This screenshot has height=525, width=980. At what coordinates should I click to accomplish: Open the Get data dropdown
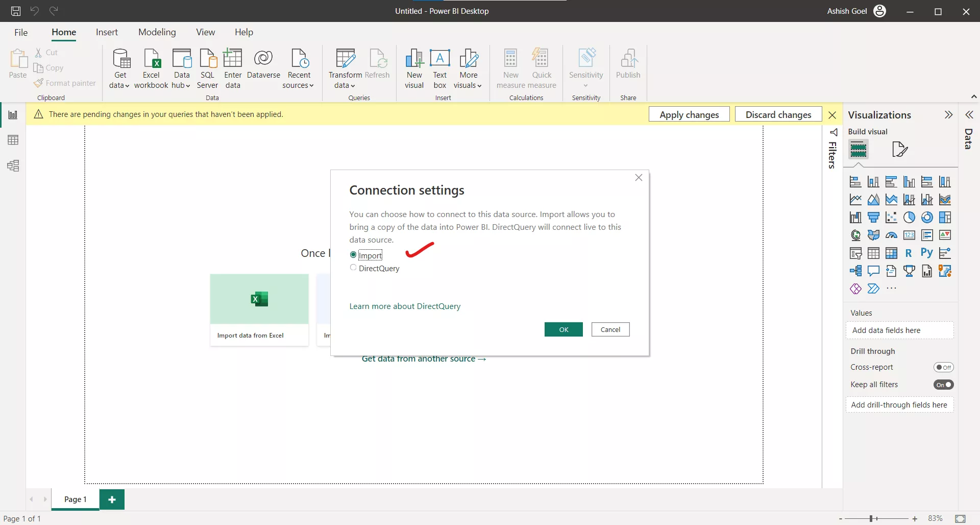pos(119,68)
